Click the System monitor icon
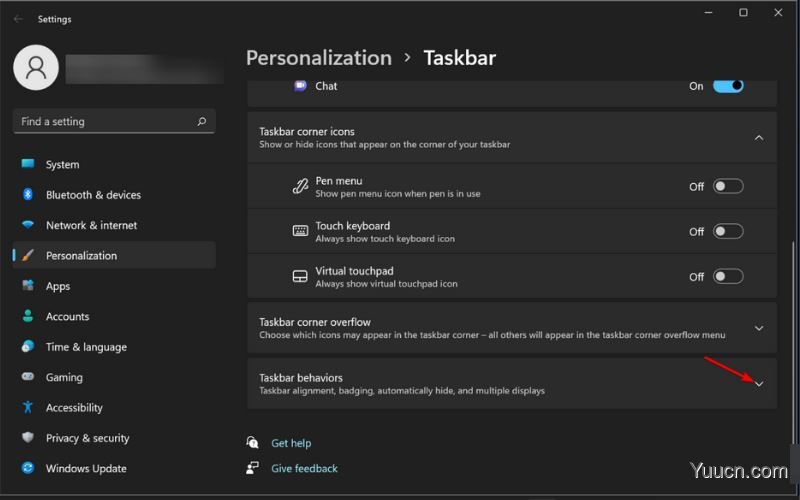800x500 pixels. [x=28, y=164]
